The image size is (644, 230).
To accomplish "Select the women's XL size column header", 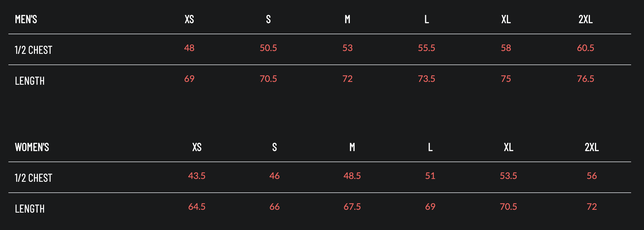I will pos(509,147).
